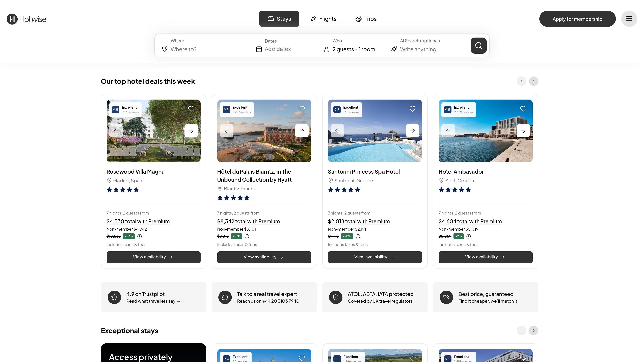Open the hamburger menu icon

629,19
